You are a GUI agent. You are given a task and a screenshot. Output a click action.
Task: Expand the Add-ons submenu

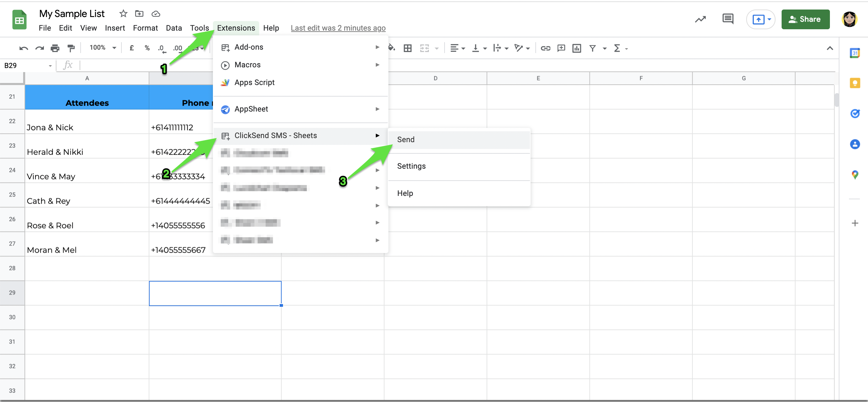coord(300,47)
